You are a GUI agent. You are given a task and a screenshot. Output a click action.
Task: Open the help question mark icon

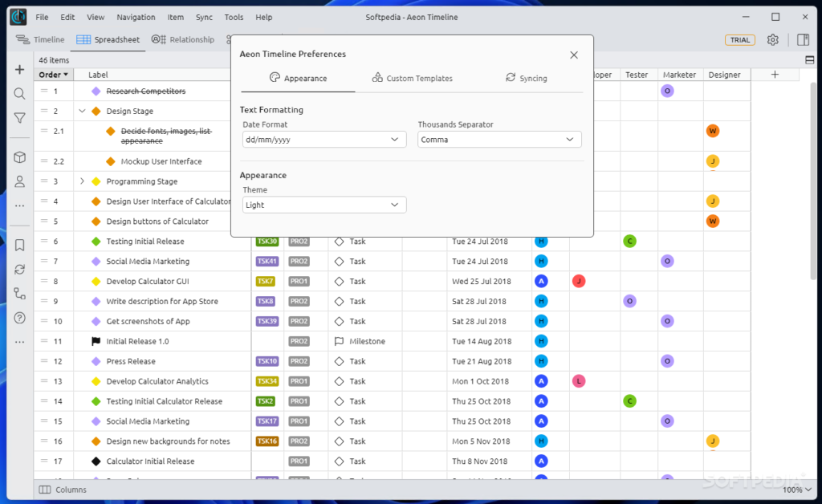point(19,318)
